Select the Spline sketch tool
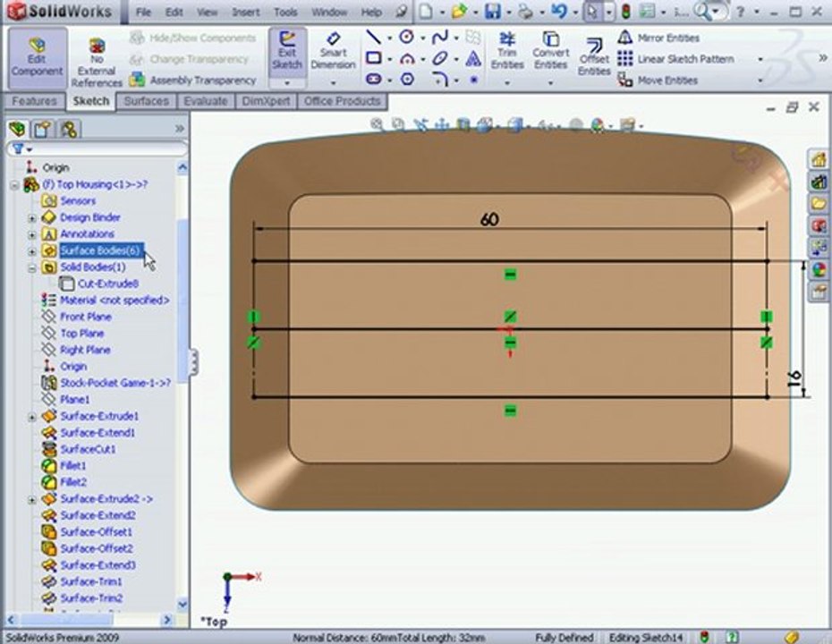The width and height of the screenshot is (832, 644). [439, 38]
